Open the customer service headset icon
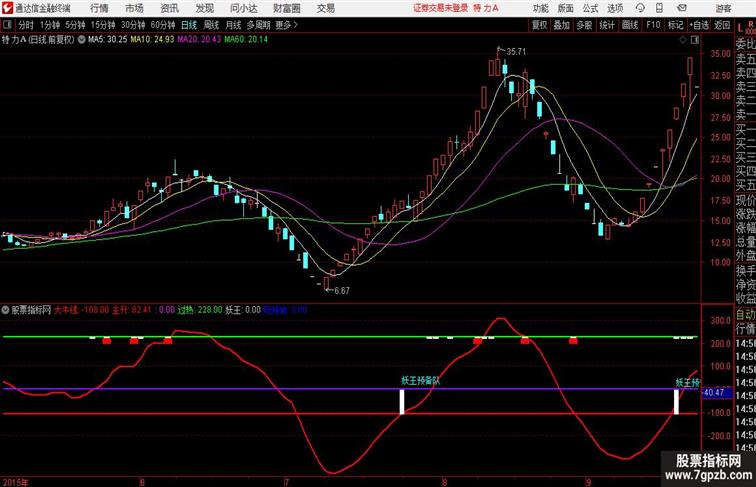Viewport: 756px width, 487px height. (x=640, y=8)
